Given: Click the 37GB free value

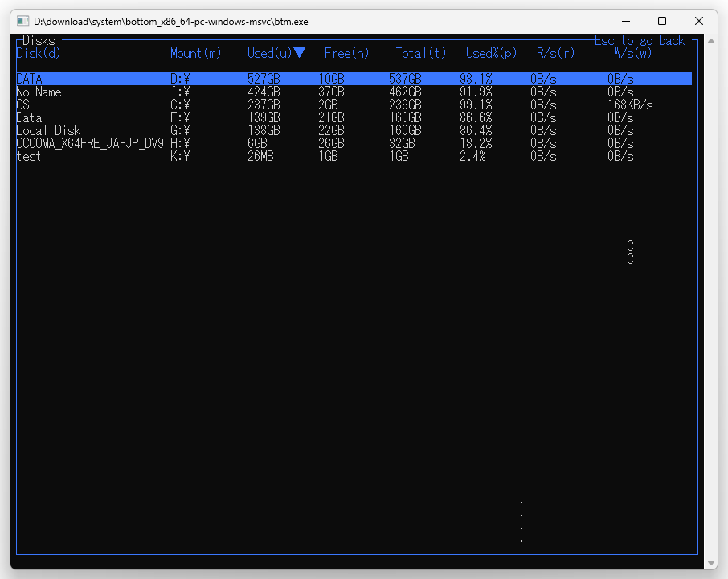Looking at the screenshot, I should coord(331,92).
